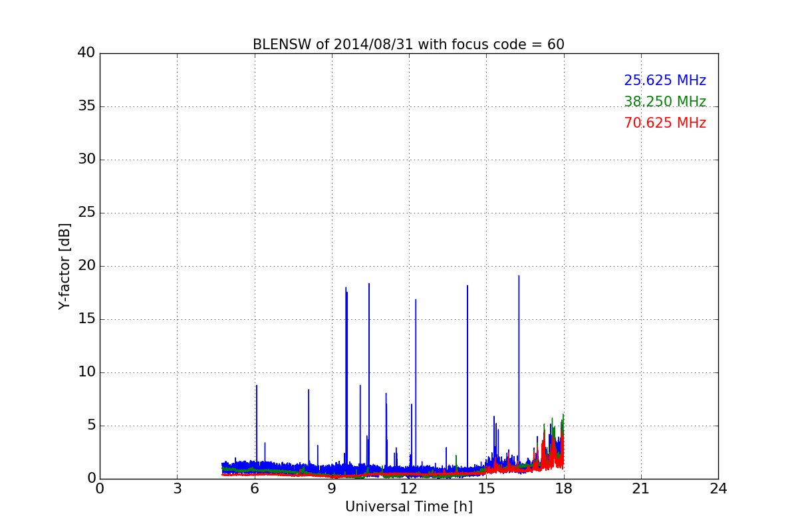The height and width of the screenshot is (532, 798).
Task: Click y-axis tick label 30
Action: pyautogui.click(x=86, y=160)
